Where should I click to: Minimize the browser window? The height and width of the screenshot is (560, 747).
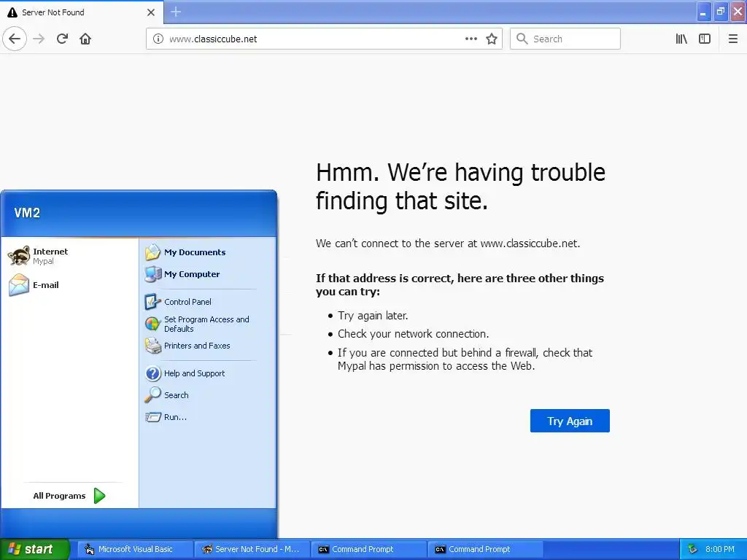[703, 12]
